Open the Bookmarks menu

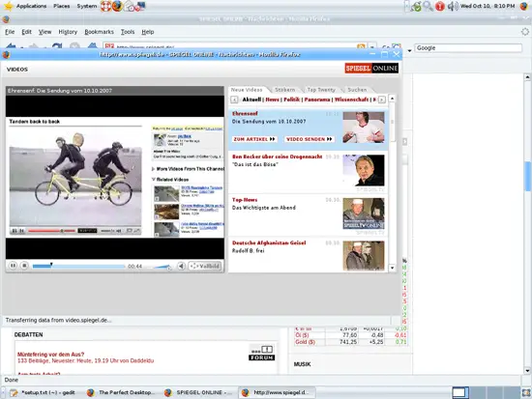(x=99, y=32)
